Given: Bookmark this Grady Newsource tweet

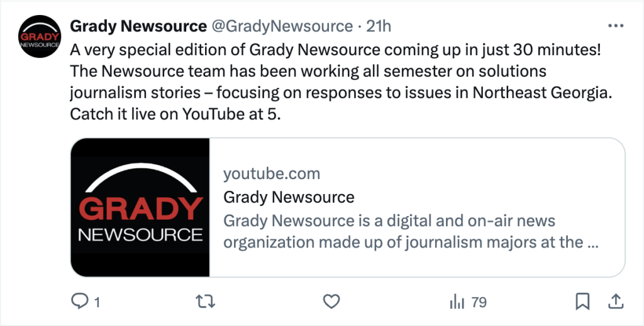Looking at the screenshot, I should [x=583, y=302].
